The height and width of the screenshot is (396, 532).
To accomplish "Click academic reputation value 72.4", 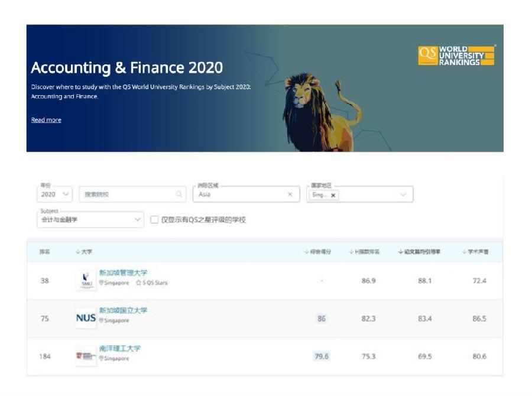I will pos(479,281).
